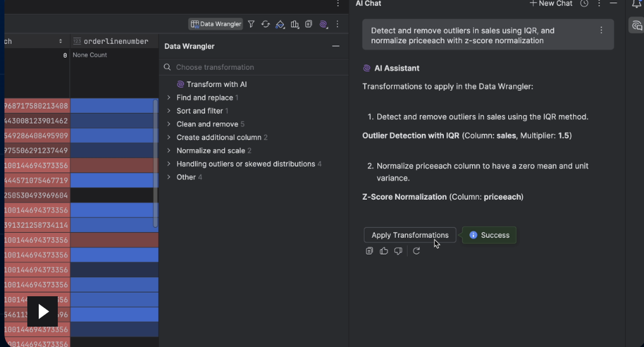Open chat history clock icon

point(584,4)
